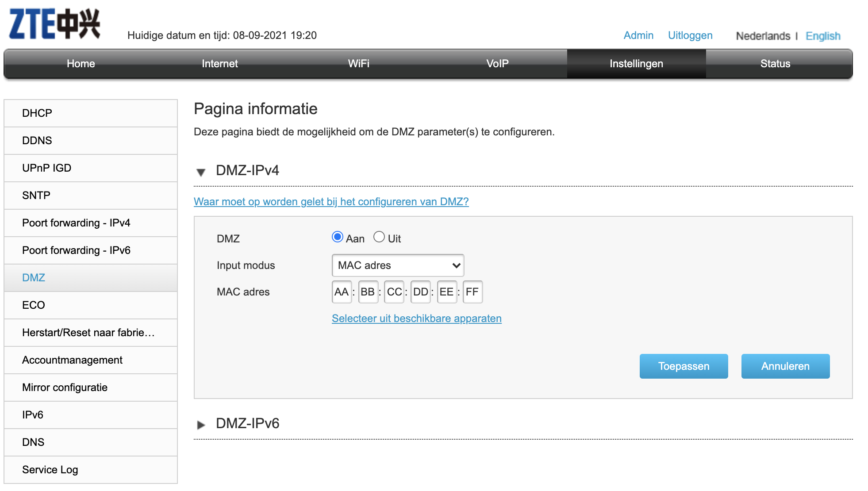Open the Input modus dropdown
Image resolution: width=868 pixels, height=491 pixels.
point(397,265)
